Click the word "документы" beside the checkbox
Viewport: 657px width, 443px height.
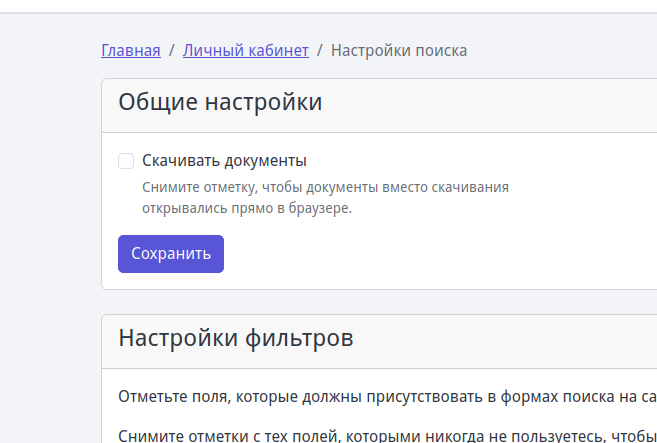click(265, 161)
